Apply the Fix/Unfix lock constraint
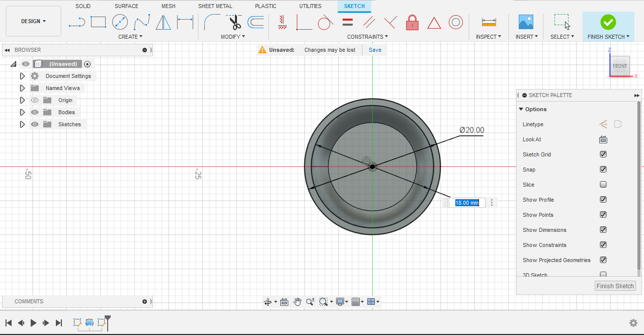Screen dimensions: 644x335 [412, 22]
